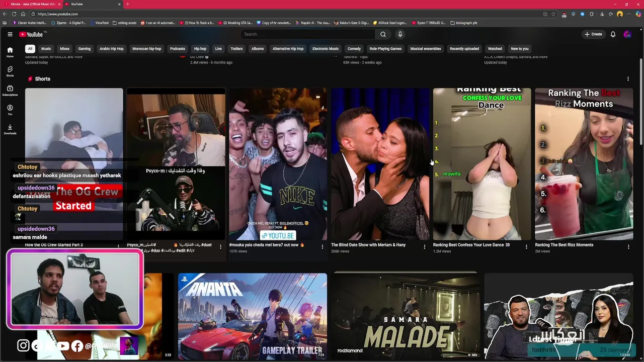Open the browser home page

click(x=23, y=14)
